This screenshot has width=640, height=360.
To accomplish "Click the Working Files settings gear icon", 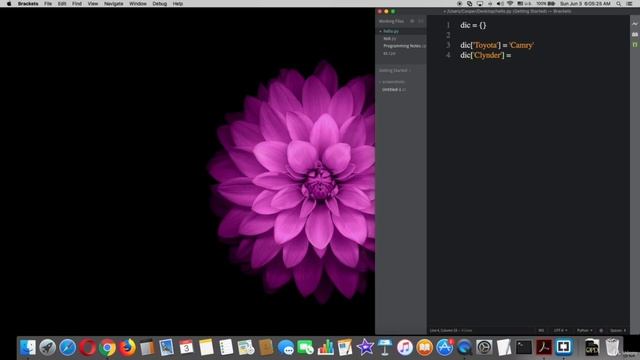I will click(412, 21).
